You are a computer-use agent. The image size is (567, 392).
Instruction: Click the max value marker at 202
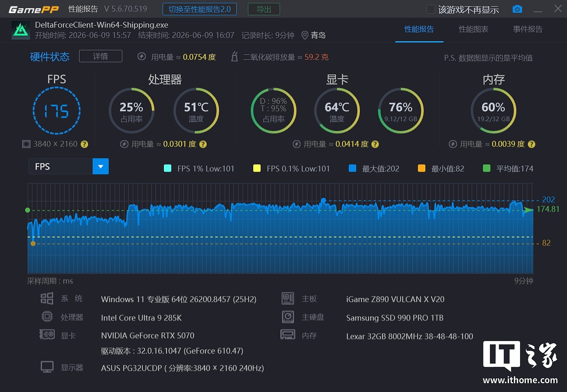[323, 201]
